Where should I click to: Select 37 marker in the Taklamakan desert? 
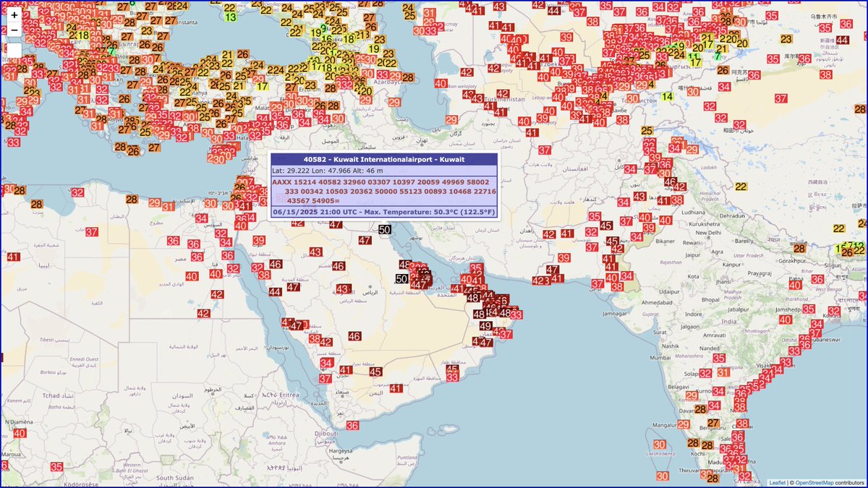tap(780, 98)
